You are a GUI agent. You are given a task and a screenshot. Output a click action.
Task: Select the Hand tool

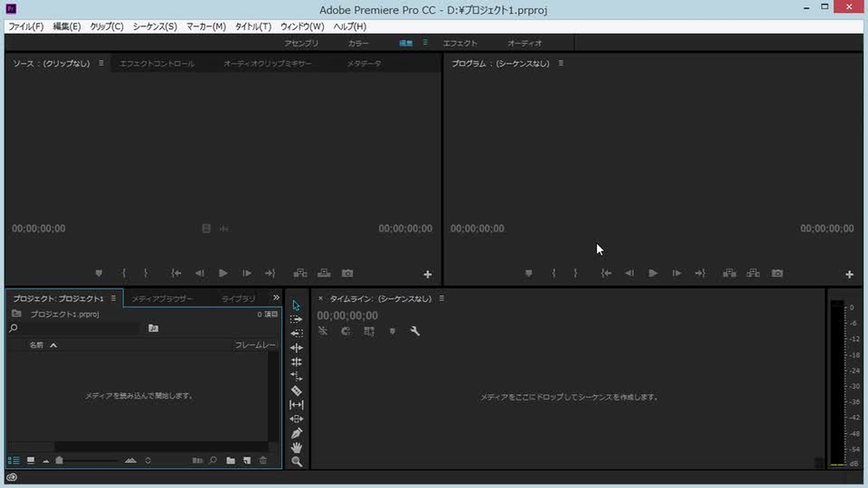point(296,447)
